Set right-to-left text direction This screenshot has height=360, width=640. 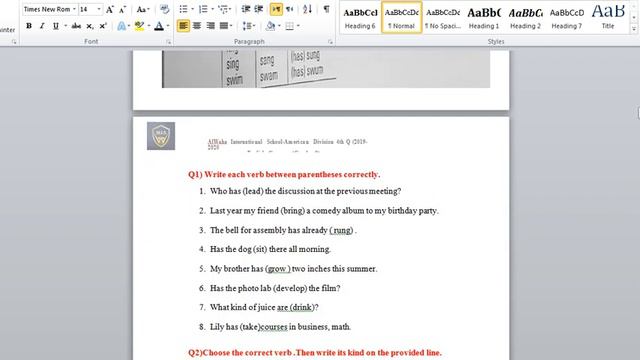coord(289,9)
